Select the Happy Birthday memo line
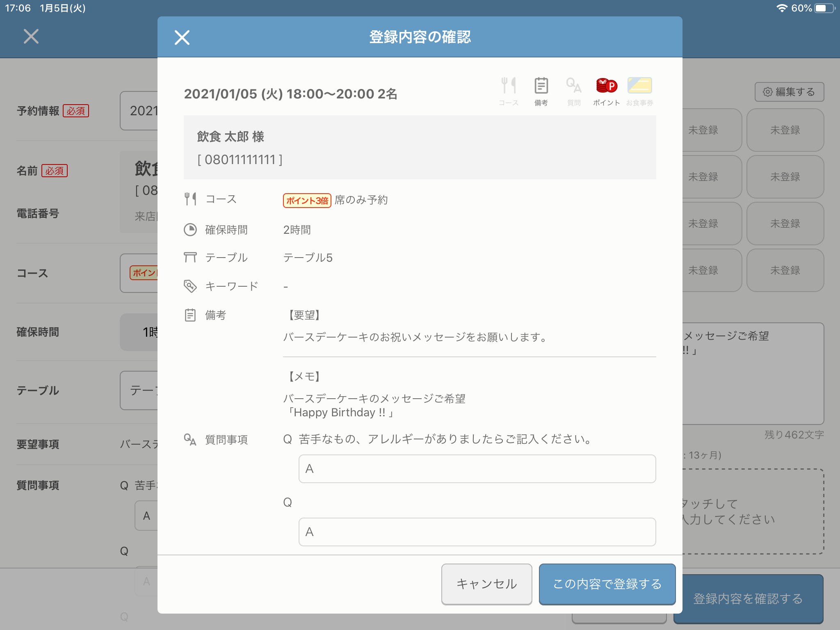Image resolution: width=840 pixels, height=630 pixels. 340,413
